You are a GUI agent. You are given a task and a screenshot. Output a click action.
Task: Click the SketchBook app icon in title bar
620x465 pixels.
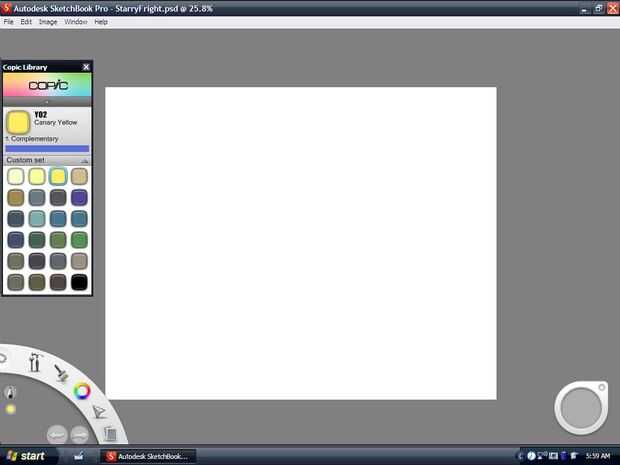pos(6,8)
